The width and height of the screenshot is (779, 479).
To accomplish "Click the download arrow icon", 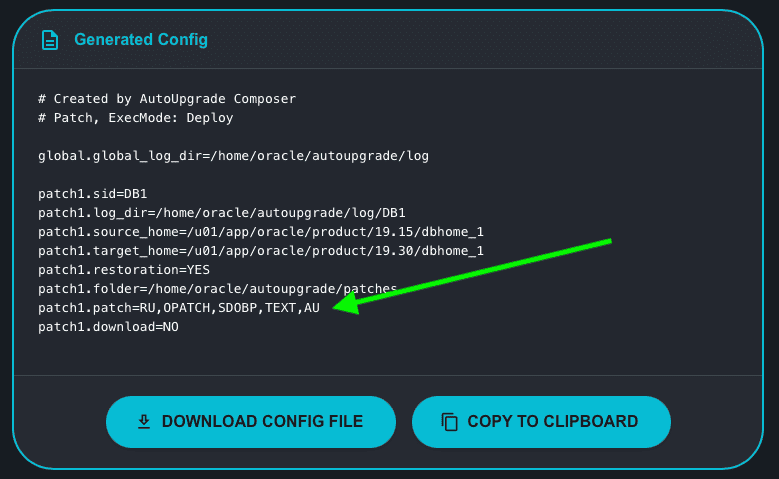I will click(144, 421).
